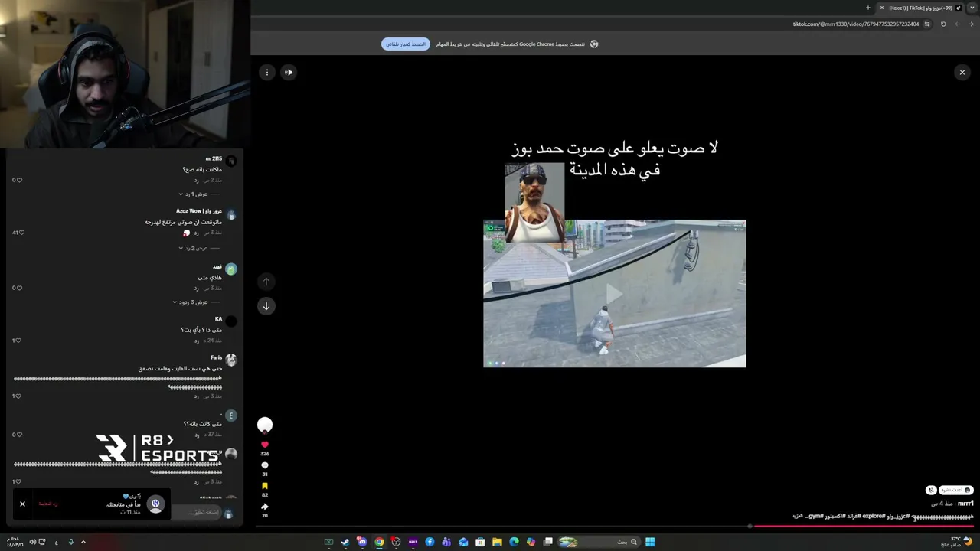The image size is (980, 551).
Task: Open Discord from the taskbar
Action: 362,542
